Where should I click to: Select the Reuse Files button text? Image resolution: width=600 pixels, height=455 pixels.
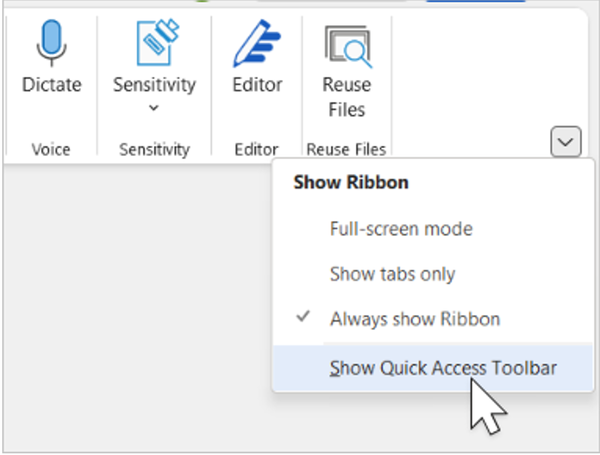click(347, 97)
